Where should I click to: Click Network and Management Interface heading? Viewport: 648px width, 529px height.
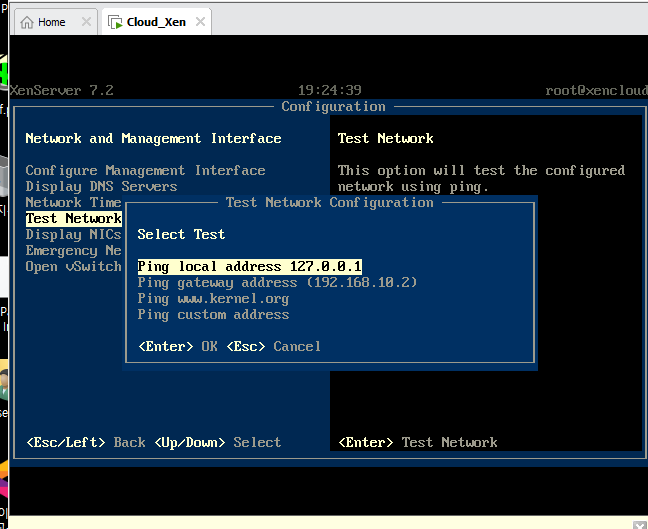coord(153,138)
